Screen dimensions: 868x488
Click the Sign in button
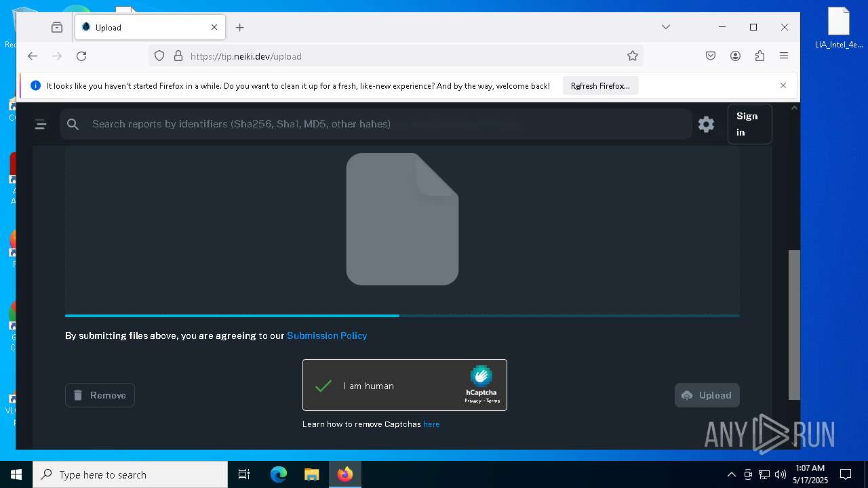point(749,124)
